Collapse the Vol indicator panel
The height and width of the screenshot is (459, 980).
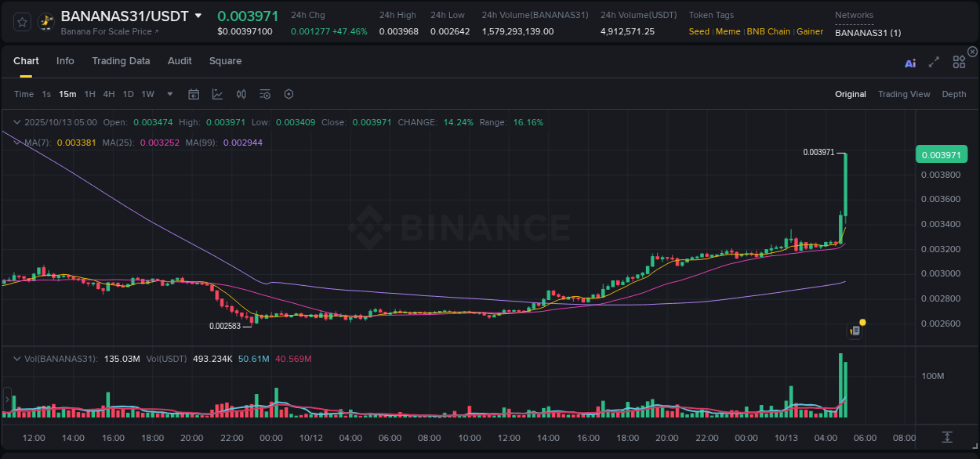click(x=17, y=359)
